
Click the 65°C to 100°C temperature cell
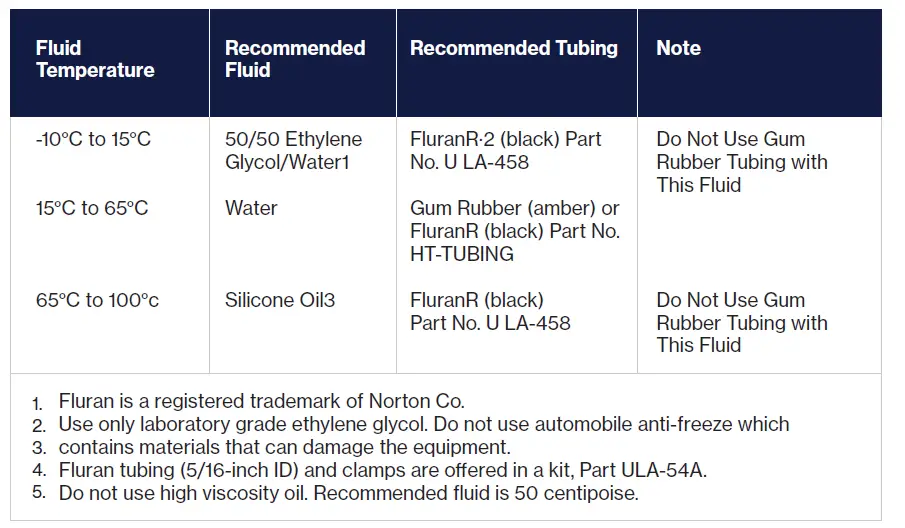pyautogui.click(x=97, y=300)
